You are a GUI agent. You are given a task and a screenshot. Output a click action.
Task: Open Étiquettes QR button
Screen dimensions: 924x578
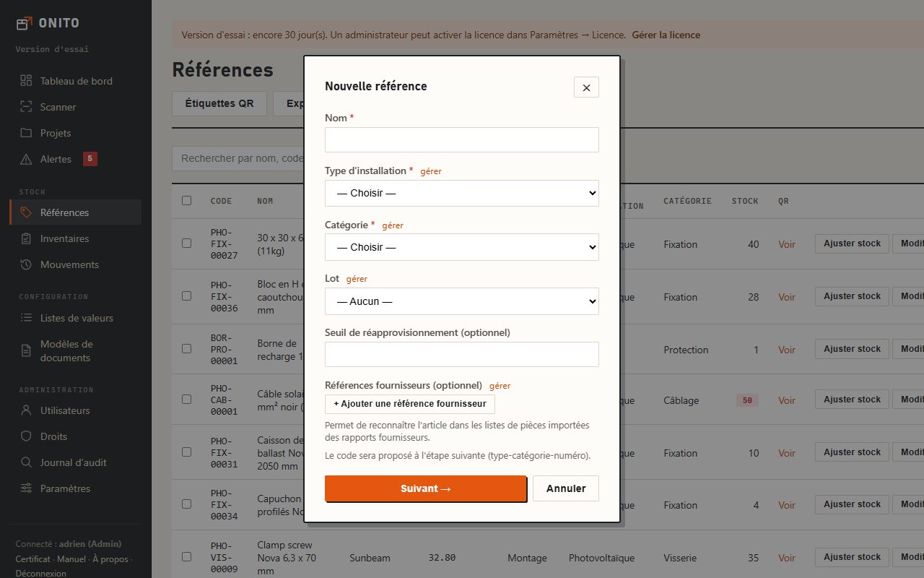tap(219, 103)
